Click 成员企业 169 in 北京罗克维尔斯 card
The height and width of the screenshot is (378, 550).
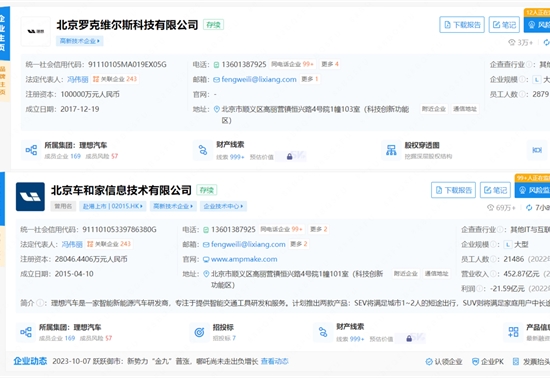(62, 156)
